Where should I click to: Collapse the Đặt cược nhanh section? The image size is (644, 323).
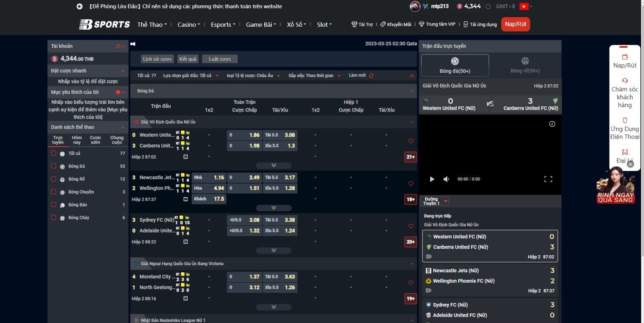point(123,71)
